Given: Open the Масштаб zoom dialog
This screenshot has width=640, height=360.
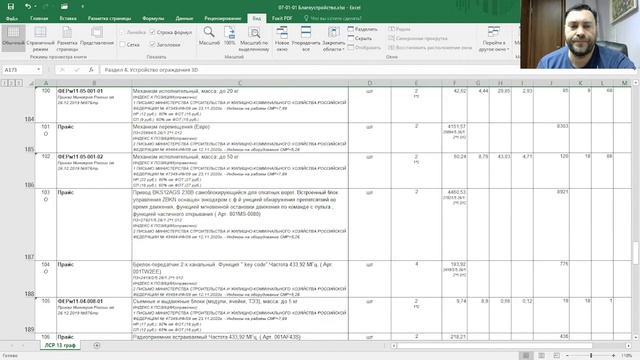Looking at the screenshot, I should coord(209,36).
